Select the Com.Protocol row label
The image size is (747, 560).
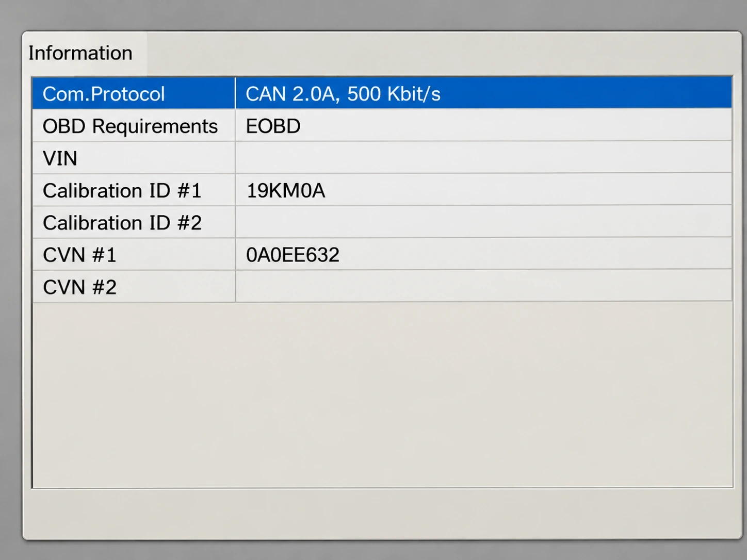coord(104,94)
